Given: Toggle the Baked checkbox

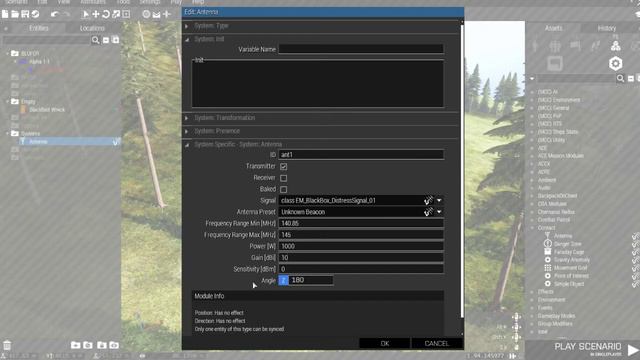Looking at the screenshot, I should coord(284,189).
